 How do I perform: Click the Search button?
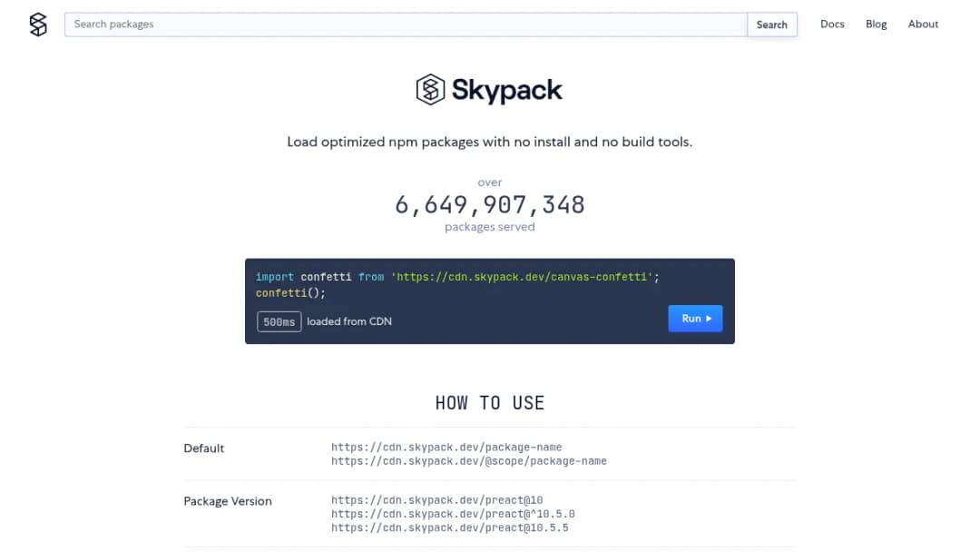pyautogui.click(x=772, y=25)
